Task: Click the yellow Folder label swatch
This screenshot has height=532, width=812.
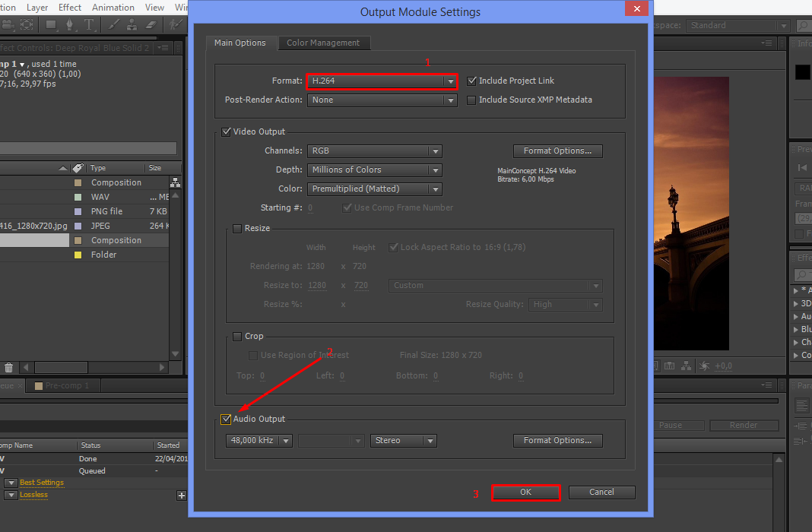Action: click(78, 255)
